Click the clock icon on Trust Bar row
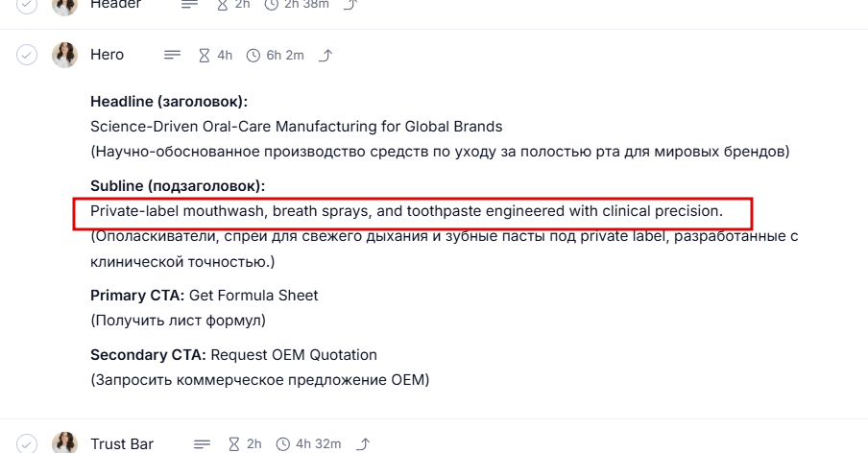Viewport: 868px width, 453px height. point(283,444)
